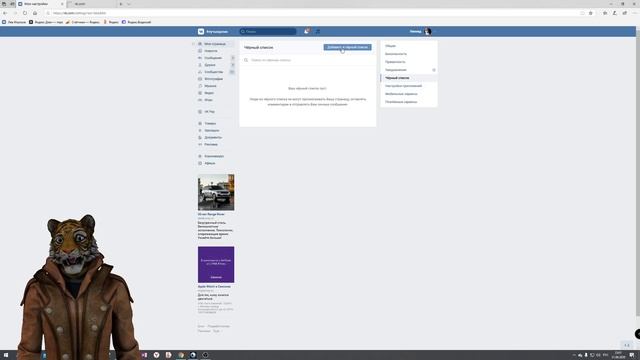
Task: Open 'Товары' icon in left menu
Action: [200, 123]
